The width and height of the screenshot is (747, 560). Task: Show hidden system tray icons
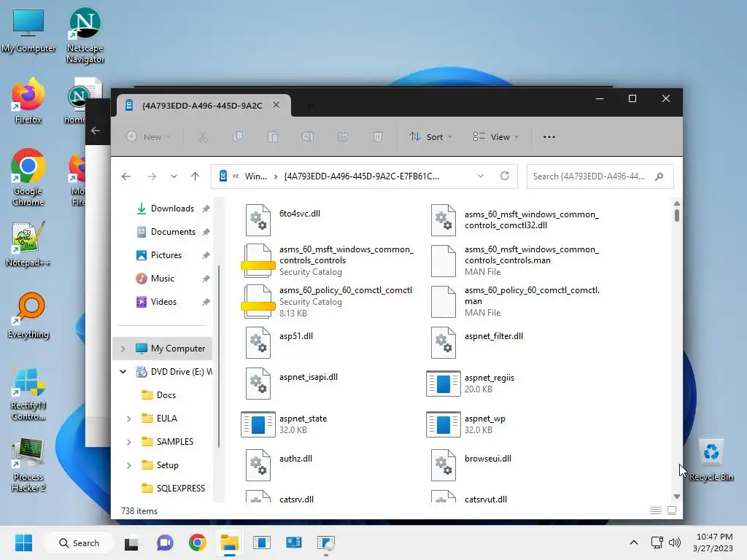(x=634, y=542)
